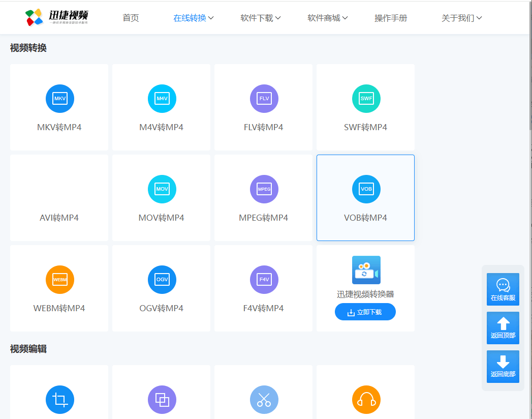
Task: Open the video crop tool icon
Action: tap(59, 400)
